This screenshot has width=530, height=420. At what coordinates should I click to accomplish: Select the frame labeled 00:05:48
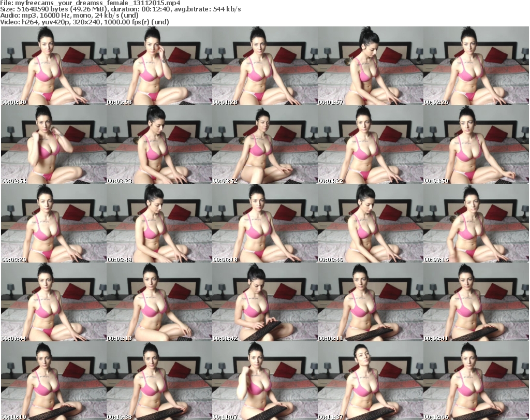tap(159, 224)
